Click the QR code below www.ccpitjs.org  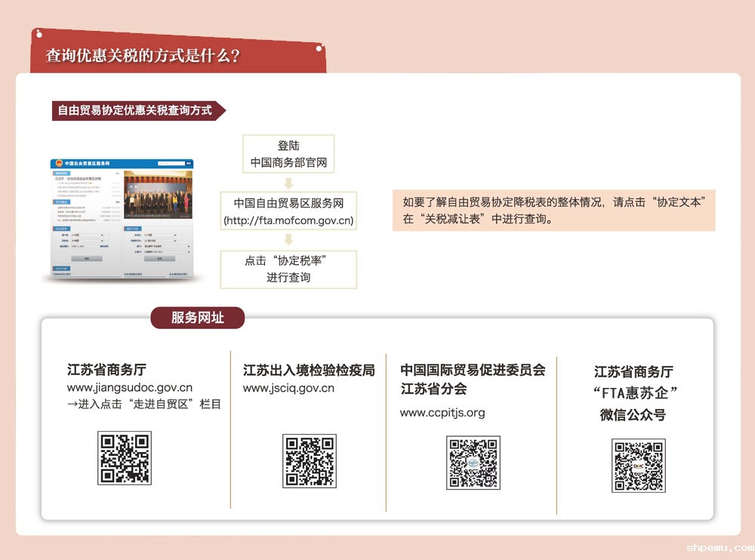point(473,462)
